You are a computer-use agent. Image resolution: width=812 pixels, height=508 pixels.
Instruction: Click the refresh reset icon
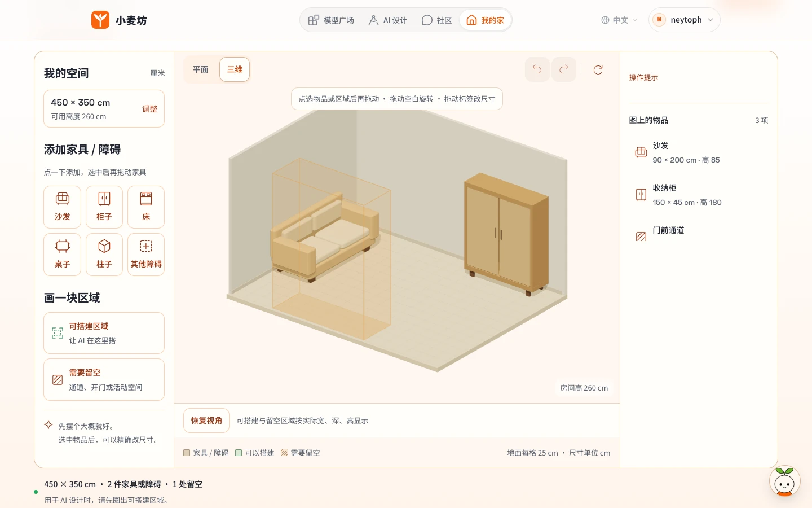tap(598, 69)
